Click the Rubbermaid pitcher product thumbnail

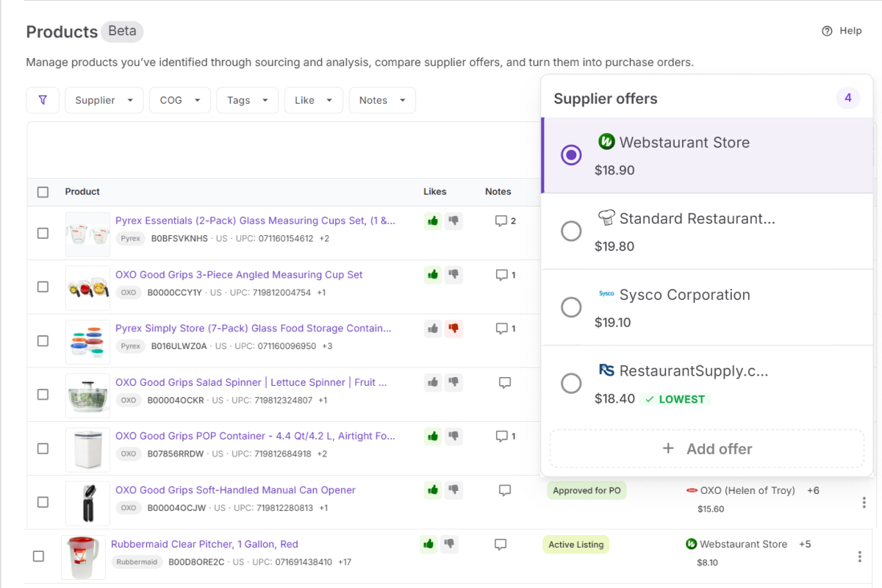83,557
